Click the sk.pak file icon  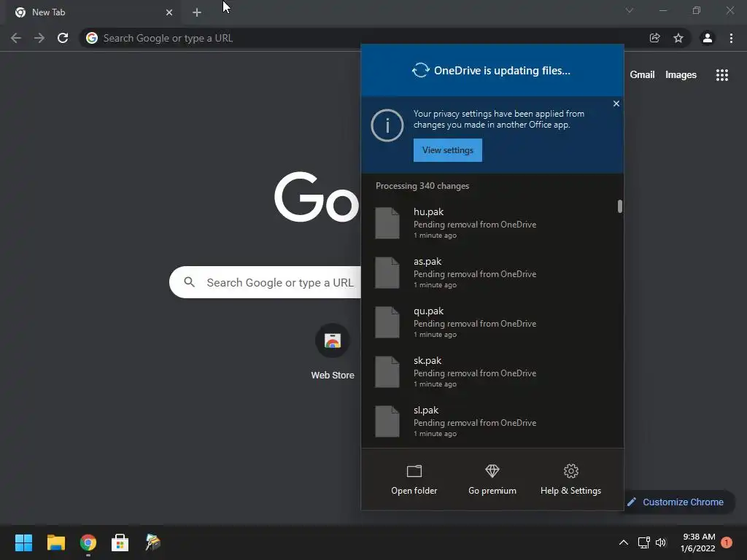point(387,371)
